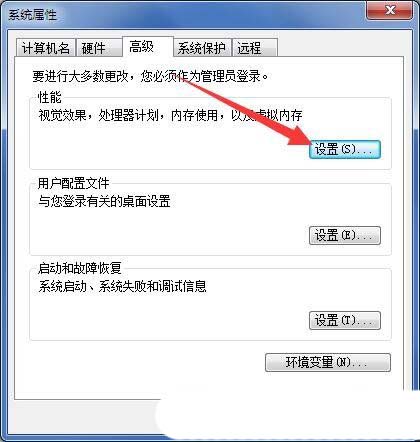The height and width of the screenshot is (442, 420).
Task: Open the 硬件 tab
Action: [98, 48]
